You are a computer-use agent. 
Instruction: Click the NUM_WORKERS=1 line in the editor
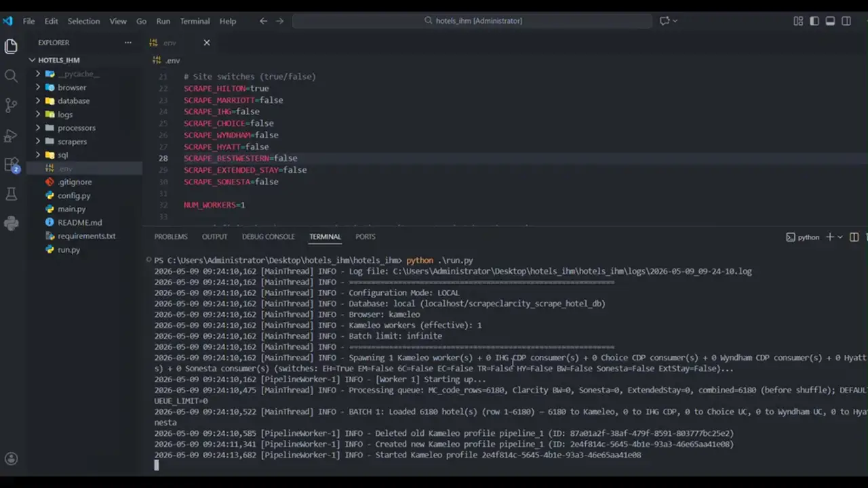(x=214, y=205)
